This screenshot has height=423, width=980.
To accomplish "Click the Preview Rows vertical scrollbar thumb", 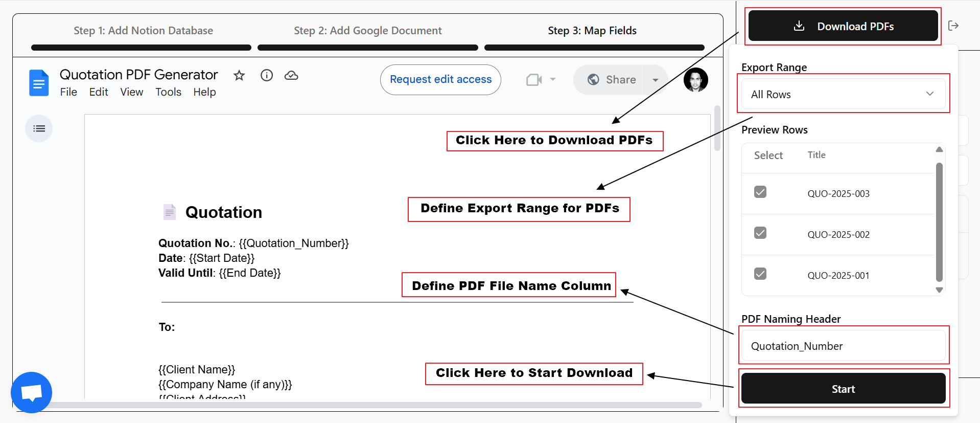I will 939,222.
